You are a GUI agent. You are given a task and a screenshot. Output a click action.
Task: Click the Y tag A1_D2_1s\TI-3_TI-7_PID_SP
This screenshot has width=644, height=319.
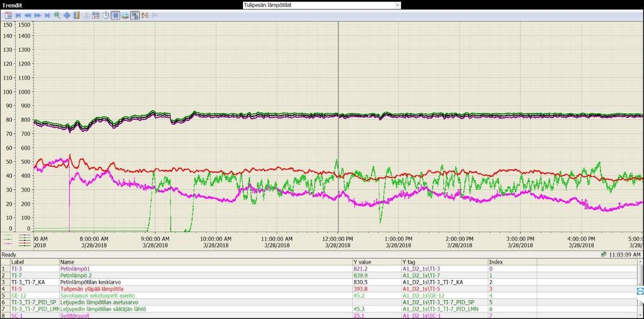tap(438, 303)
